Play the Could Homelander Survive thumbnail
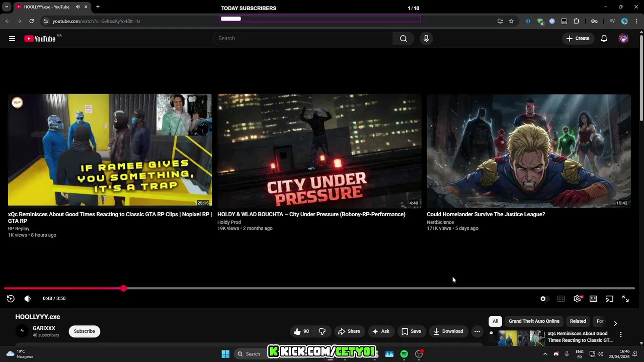This screenshot has width=644, height=362. point(529,151)
